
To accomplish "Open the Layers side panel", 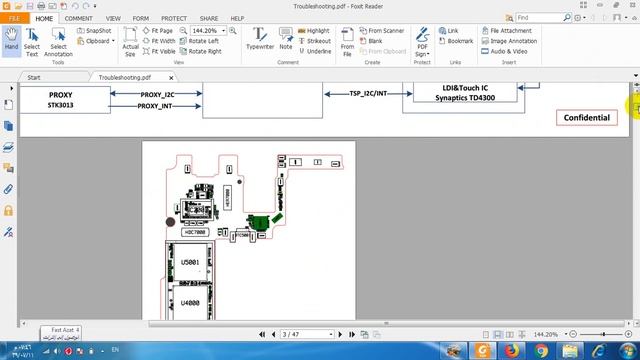I will [8, 147].
